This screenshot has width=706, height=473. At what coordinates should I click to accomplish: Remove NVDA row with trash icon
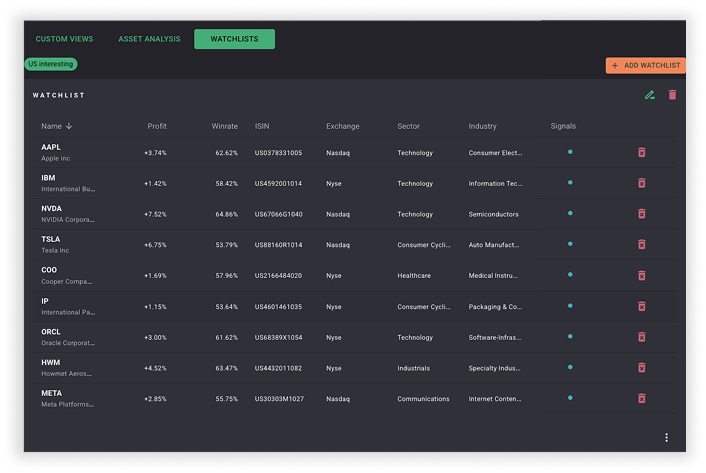(642, 214)
